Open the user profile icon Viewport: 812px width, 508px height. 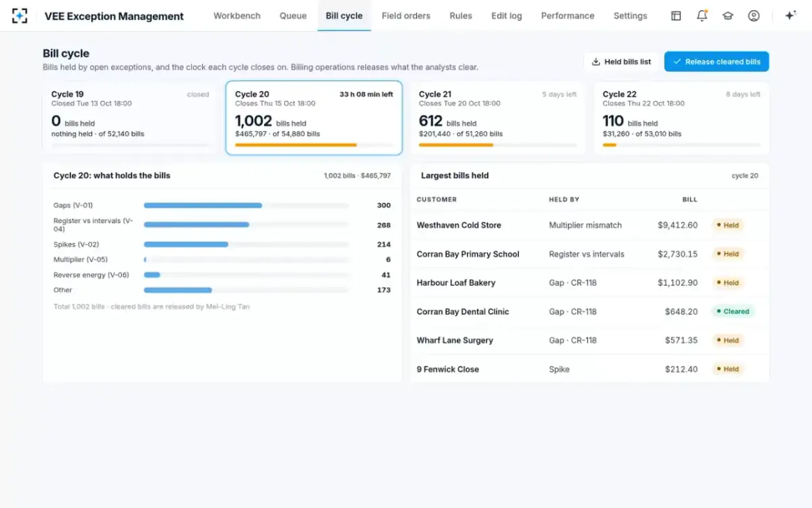754,16
